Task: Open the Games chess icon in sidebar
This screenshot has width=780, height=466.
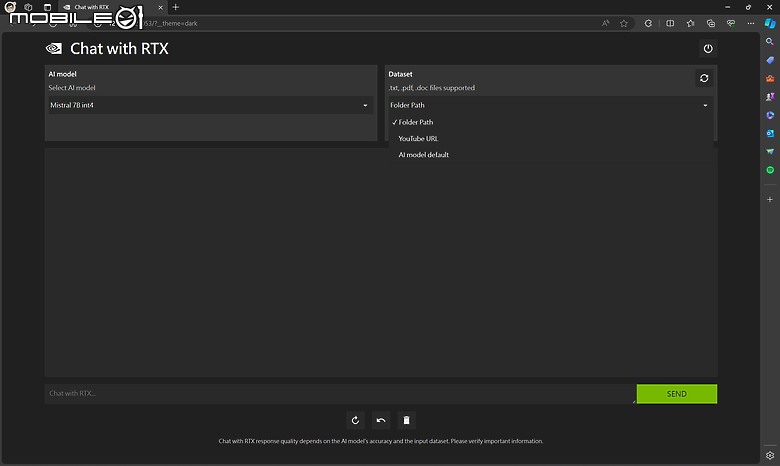Action: [770, 97]
